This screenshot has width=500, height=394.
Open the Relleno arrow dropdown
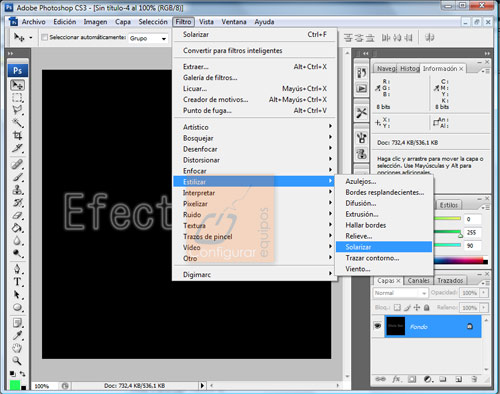tap(484, 307)
